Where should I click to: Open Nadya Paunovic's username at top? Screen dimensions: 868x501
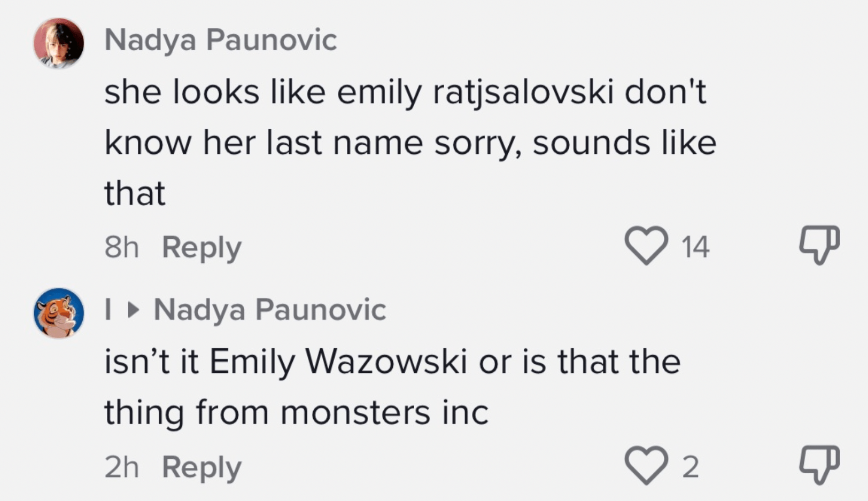pyautogui.click(x=220, y=40)
